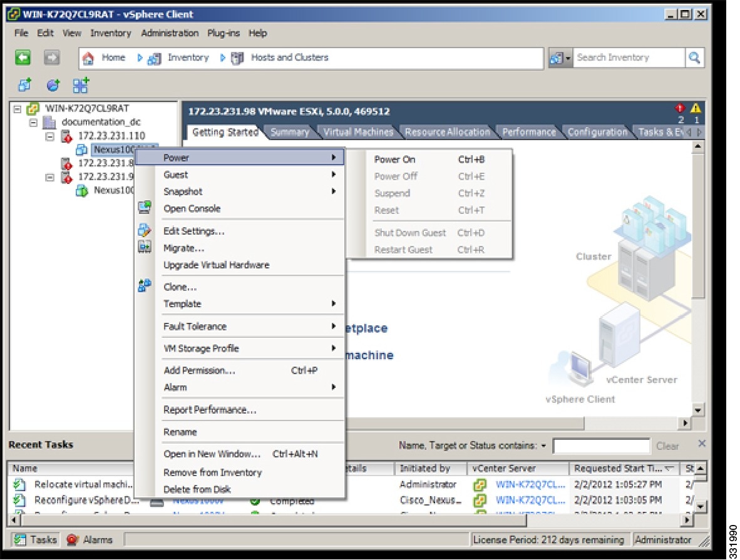The image size is (740, 560).
Task: Open the Name, Target or Status filter dropdown
Action: pyautogui.click(x=543, y=446)
